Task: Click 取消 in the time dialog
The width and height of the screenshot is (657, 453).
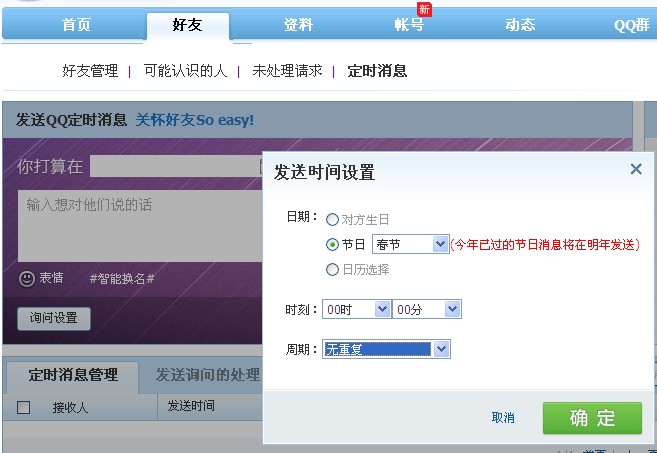Action: coord(503,418)
